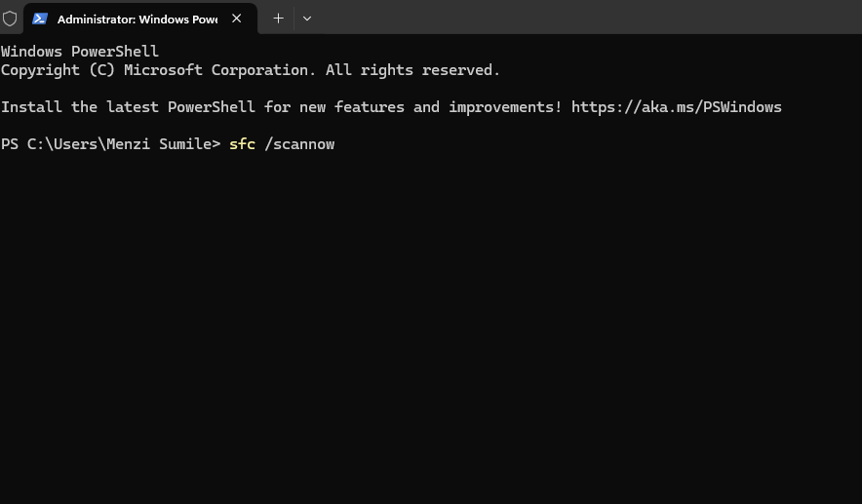Click the empty title bar beside the dropdown
This screenshot has width=862, height=504.
pos(588,17)
